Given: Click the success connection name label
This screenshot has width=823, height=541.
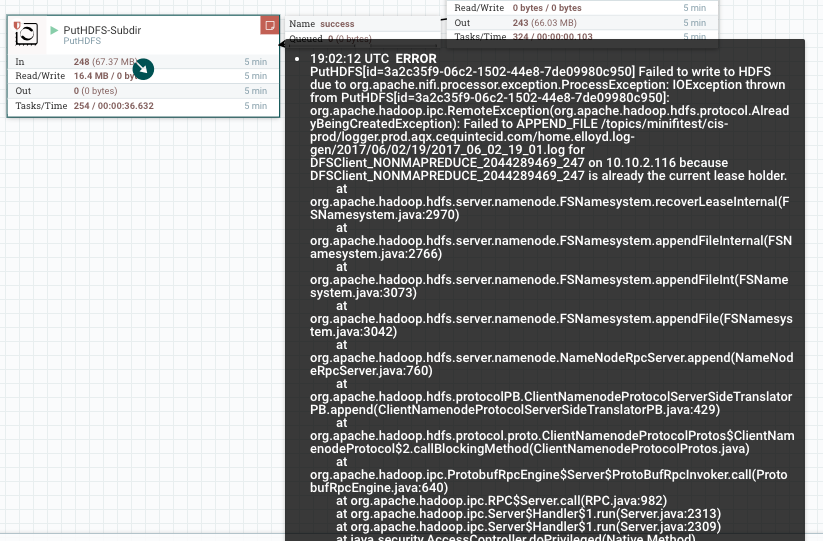Looking at the screenshot, I should click(337, 24).
